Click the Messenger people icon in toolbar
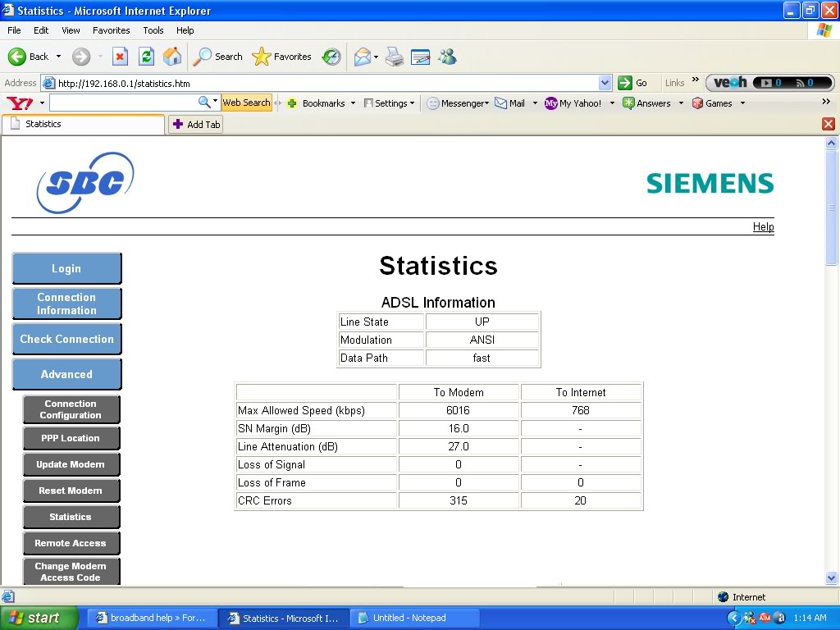The height and width of the screenshot is (630, 840). coord(447,57)
